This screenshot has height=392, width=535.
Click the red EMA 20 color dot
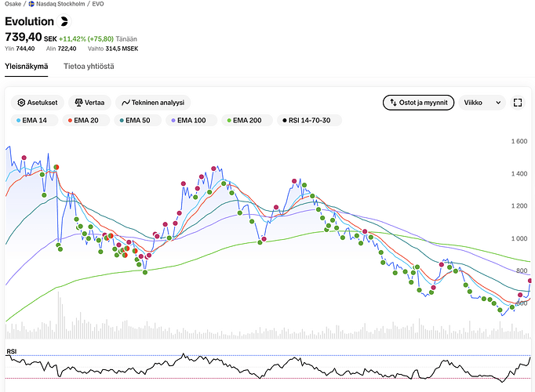tap(70, 120)
